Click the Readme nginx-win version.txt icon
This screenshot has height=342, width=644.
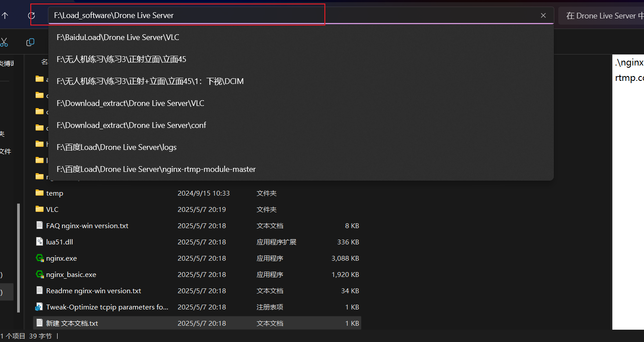(40, 291)
